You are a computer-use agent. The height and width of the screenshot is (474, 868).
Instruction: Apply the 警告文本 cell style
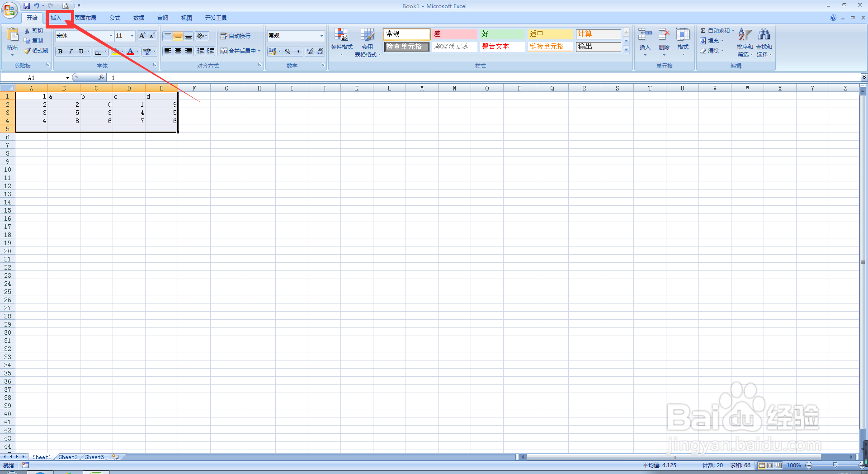503,47
